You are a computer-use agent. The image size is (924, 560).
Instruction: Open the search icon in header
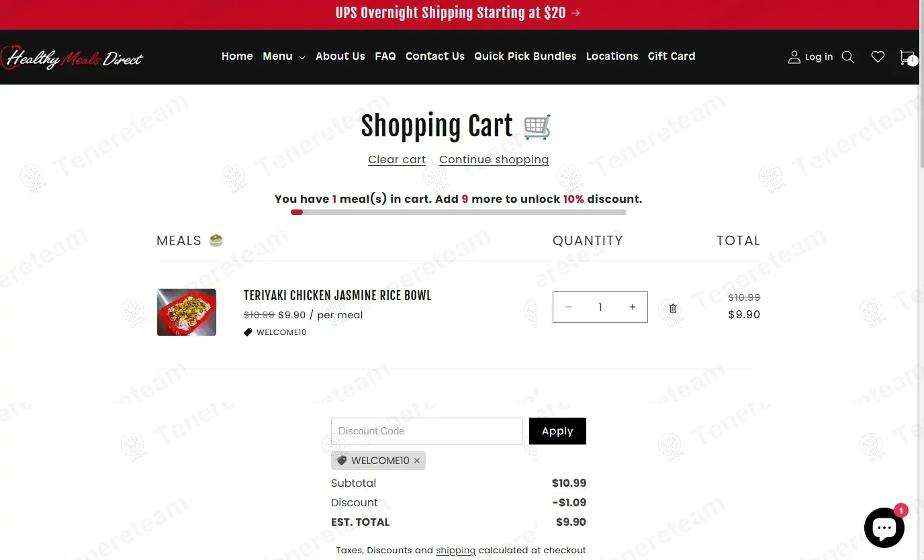[848, 57]
